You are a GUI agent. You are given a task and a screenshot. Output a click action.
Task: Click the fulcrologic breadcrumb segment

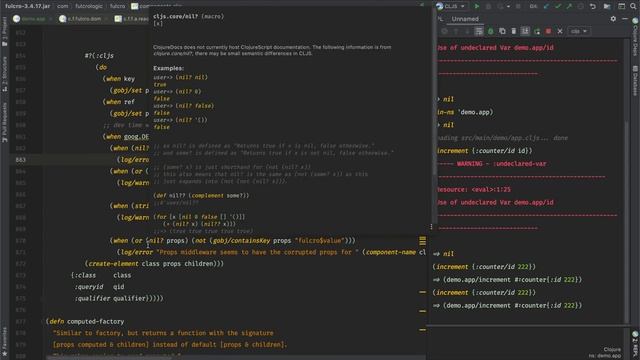point(89,6)
